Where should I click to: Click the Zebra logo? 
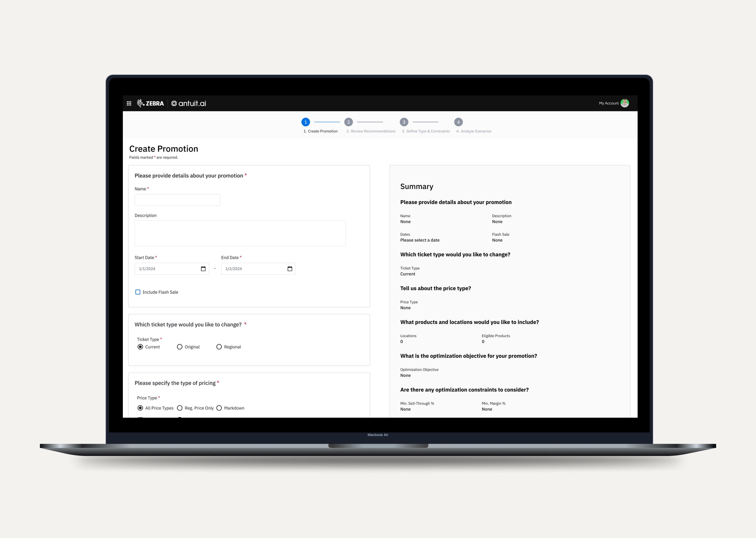click(150, 103)
